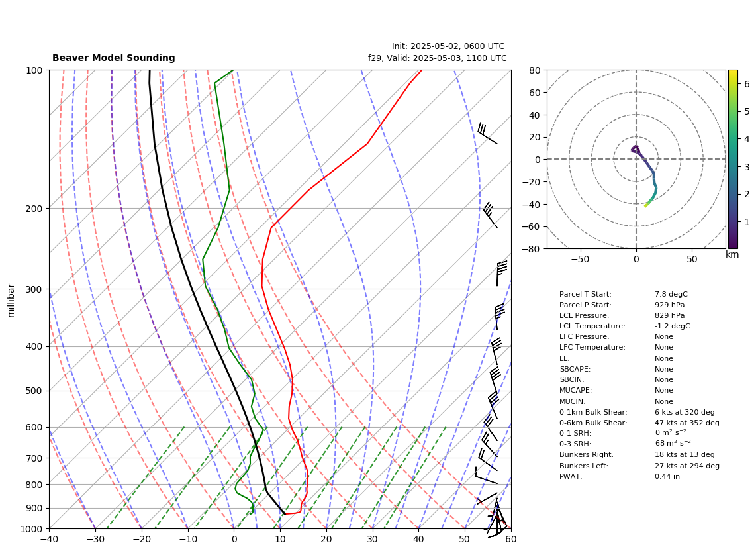The image size is (756, 551).
Task: Click the 0-6km Bulk Shear value
Action: tap(687, 423)
